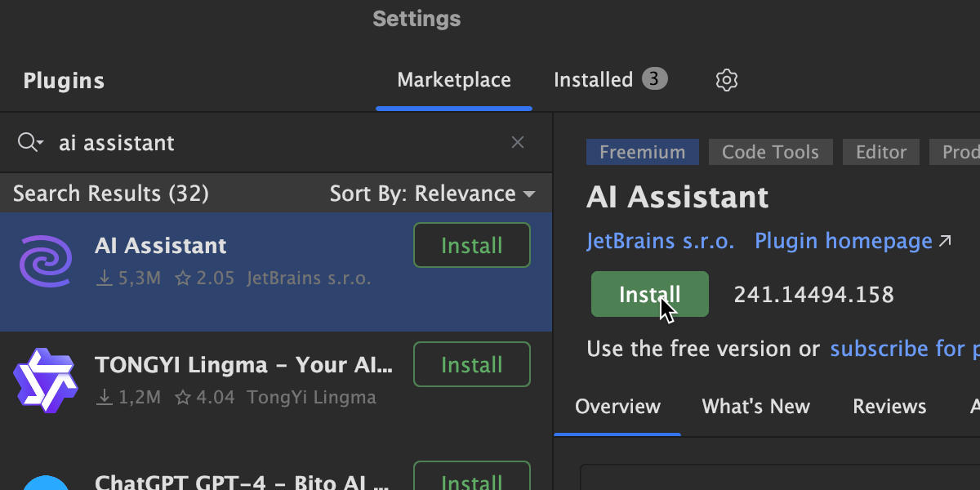The image size is (980, 490).
Task: Click the ChatGPT Bito plugin logo
Action: pos(46,482)
